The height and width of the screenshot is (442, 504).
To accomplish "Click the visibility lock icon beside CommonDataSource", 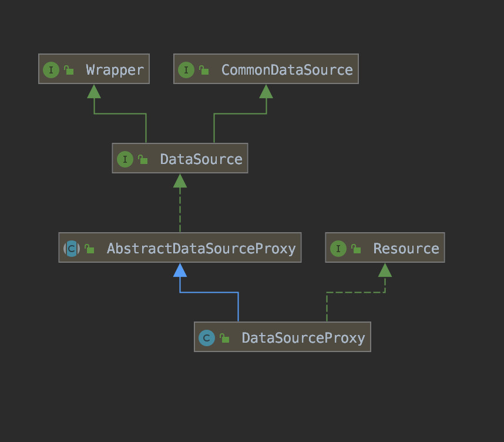I will (x=204, y=71).
